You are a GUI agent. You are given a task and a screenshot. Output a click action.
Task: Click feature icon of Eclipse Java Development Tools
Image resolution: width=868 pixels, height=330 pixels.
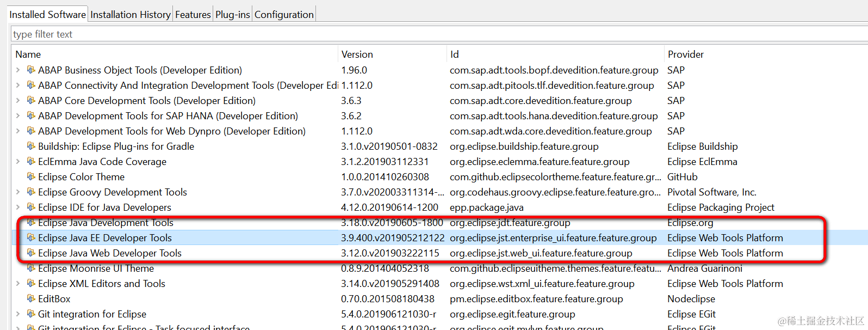click(x=31, y=222)
